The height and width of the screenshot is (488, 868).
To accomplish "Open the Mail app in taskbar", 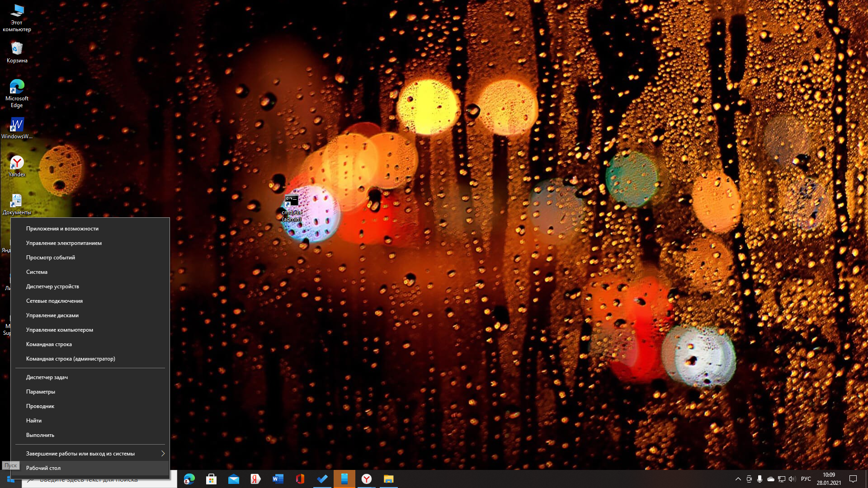I will pyautogui.click(x=234, y=479).
